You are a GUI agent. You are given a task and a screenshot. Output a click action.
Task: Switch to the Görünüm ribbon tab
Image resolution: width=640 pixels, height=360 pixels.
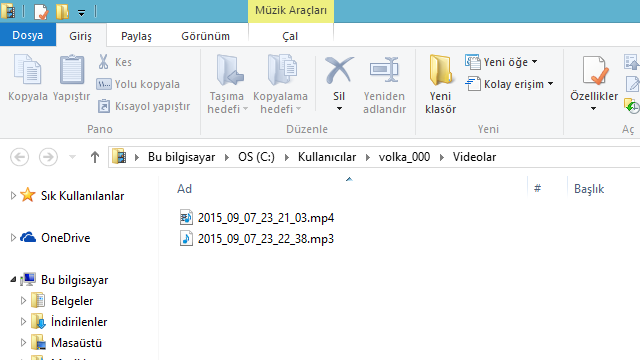tap(205, 36)
